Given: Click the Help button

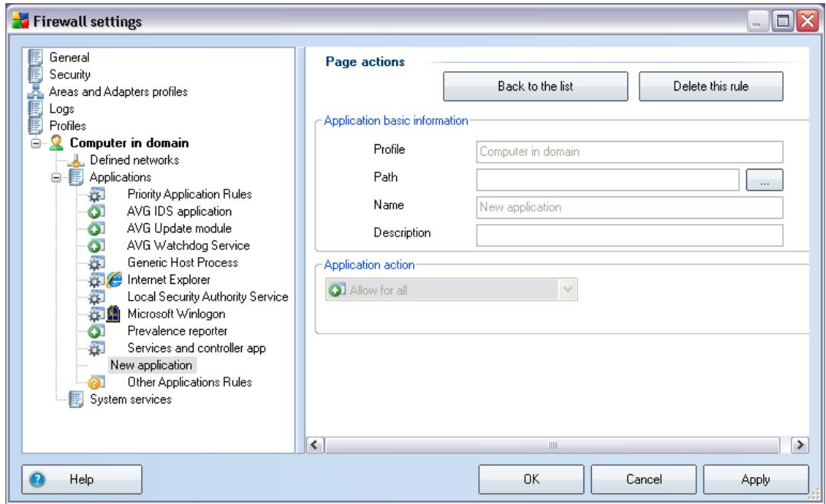Looking at the screenshot, I should point(81,479).
